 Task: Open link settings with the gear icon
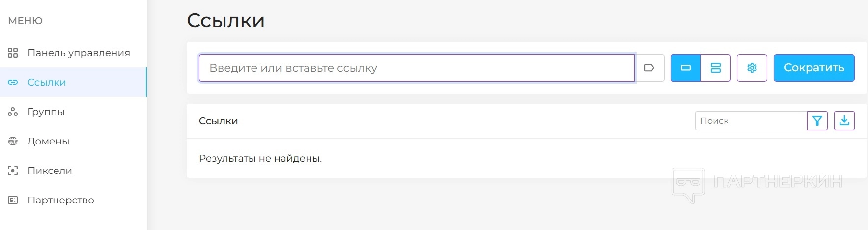click(x=752, y=68)
